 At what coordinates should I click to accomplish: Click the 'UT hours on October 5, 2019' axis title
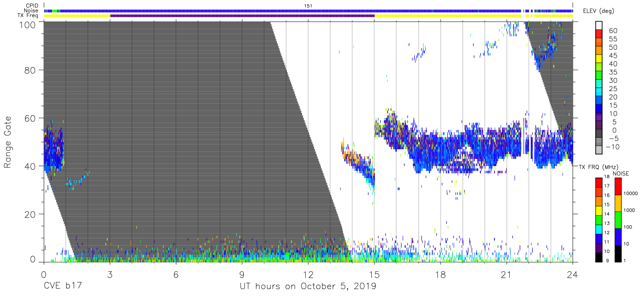pos(308,287)
